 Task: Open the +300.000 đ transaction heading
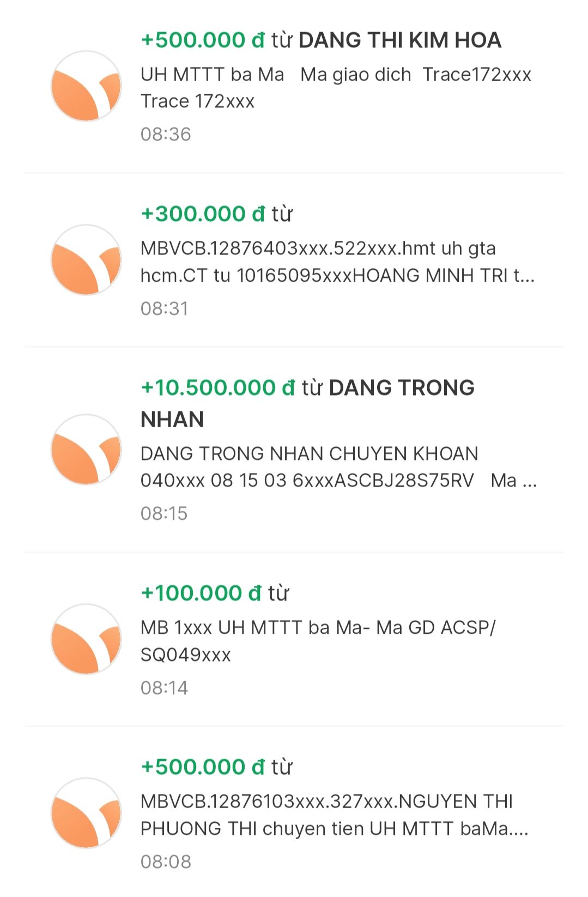point(216,214)
